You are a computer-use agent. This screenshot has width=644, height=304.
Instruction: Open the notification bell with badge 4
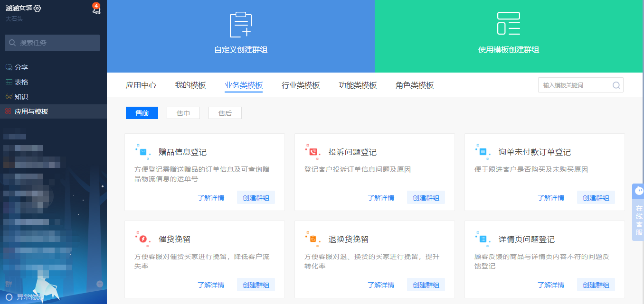click(x=96, y=9)
